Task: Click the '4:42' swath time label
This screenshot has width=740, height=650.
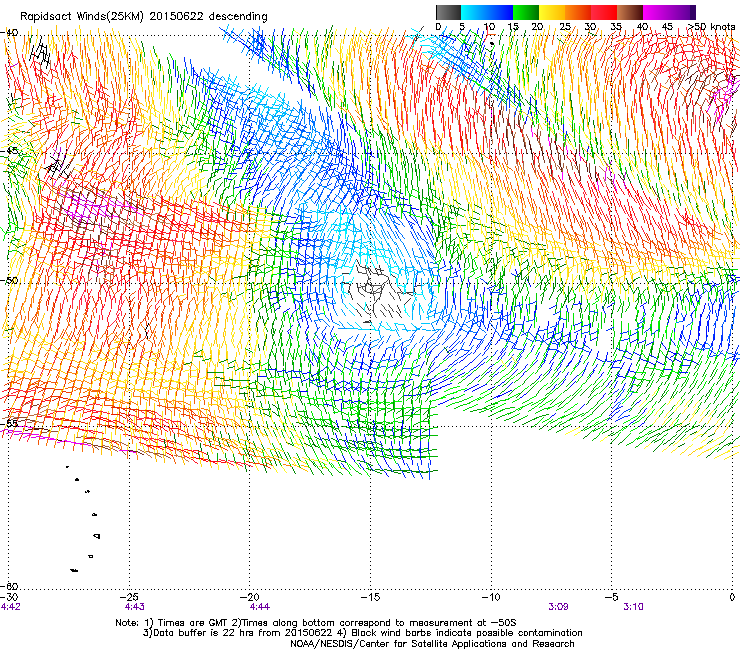Action: click(x=11, y=607)
